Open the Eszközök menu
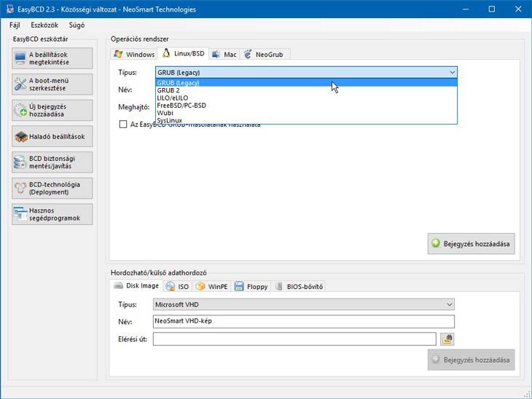Viewport: 532px width, 399px height. tap(44, 25)
